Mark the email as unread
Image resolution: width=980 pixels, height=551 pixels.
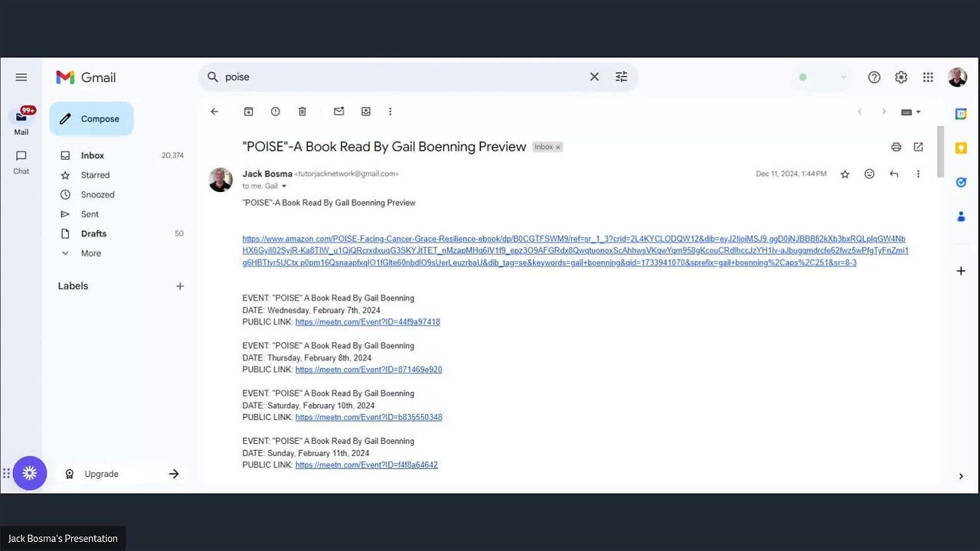tap(338, 112)
